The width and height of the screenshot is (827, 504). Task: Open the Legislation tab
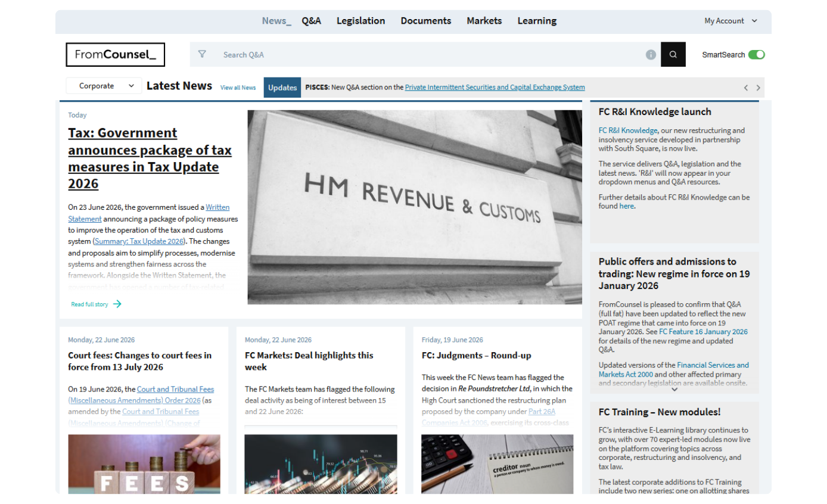pyautogui.click(x=360, y=21)
